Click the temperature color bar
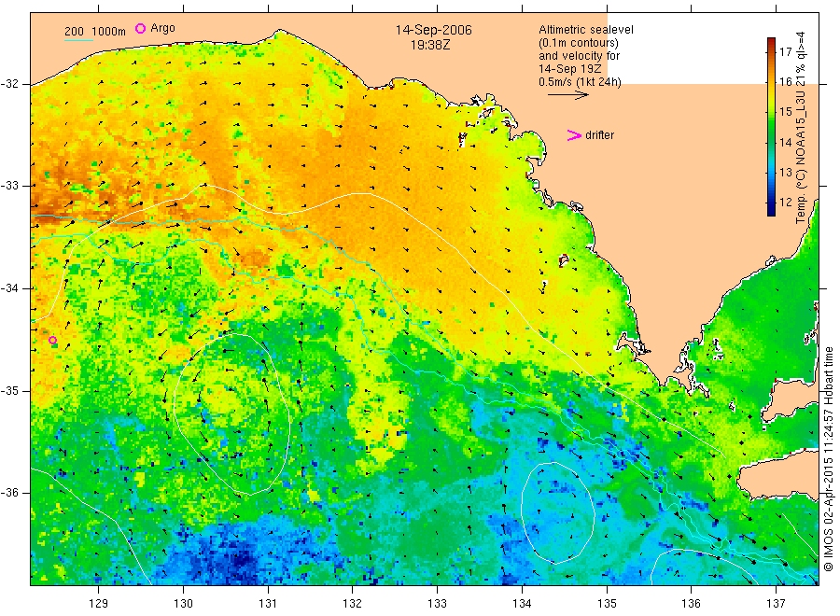 [771, 127]
